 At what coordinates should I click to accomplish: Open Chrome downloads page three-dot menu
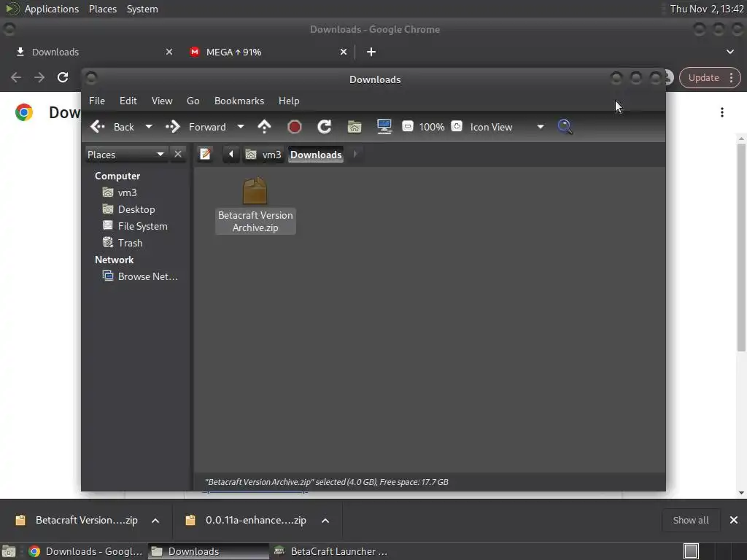coord(722,112)
